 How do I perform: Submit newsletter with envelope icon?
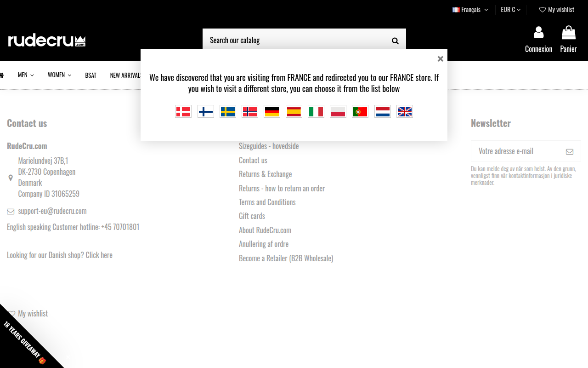tap(570, 151)
